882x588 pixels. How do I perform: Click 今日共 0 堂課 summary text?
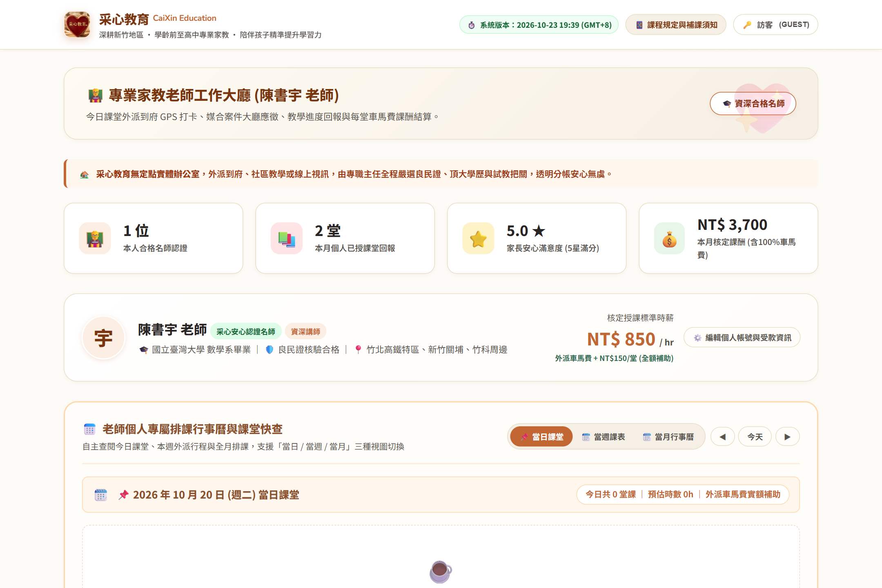610,494
